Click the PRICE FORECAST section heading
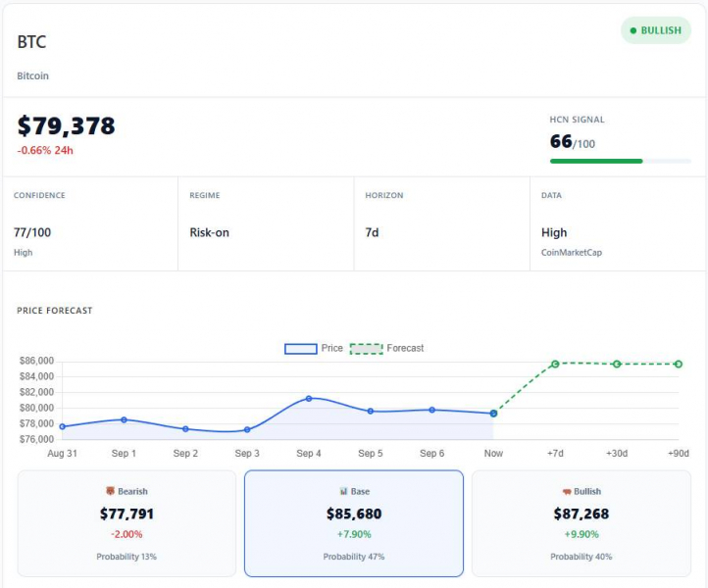Image resolution: width=708 pixels, height=588 pixels. pos(55,311)
